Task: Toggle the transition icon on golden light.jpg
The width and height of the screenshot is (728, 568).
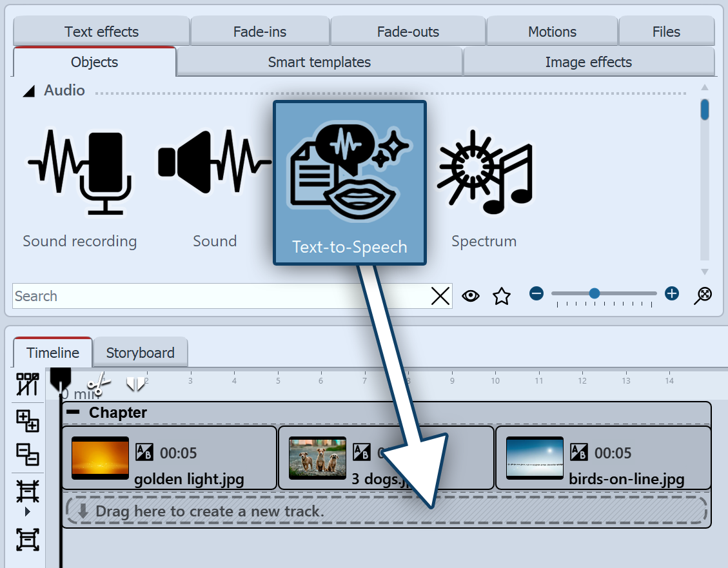Action: [x=144, y=453]
